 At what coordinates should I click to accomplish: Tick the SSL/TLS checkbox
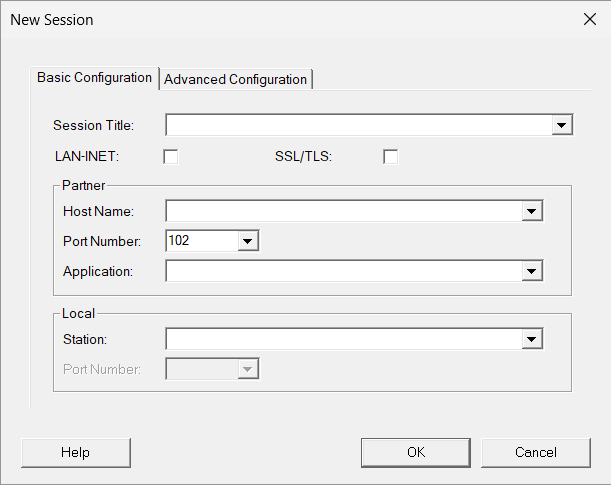coord(390,157)
